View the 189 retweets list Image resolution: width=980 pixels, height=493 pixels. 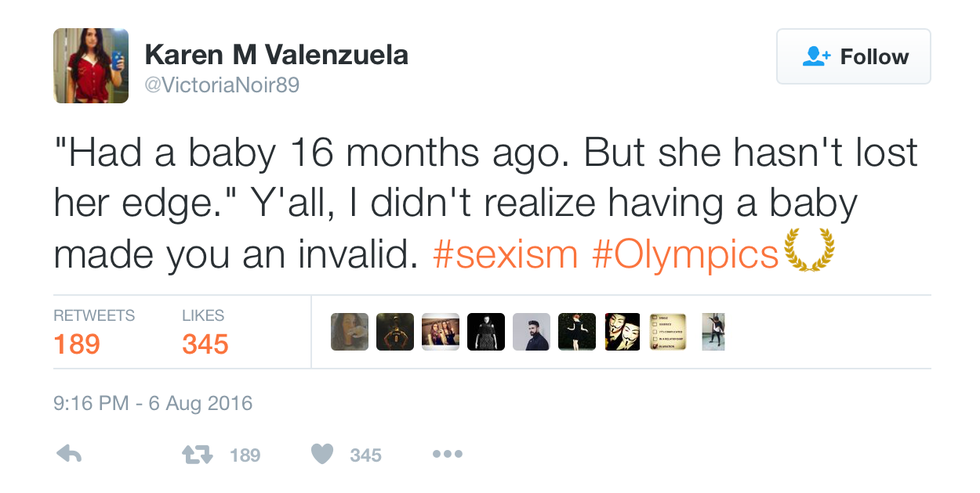pos(77,344)
